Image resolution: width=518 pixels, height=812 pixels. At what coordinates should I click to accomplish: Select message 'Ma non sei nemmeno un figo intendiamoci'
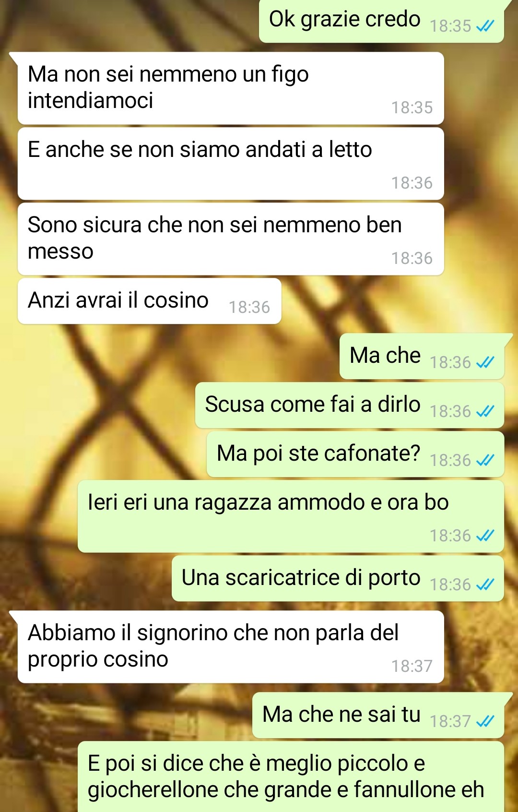[231, 88]
